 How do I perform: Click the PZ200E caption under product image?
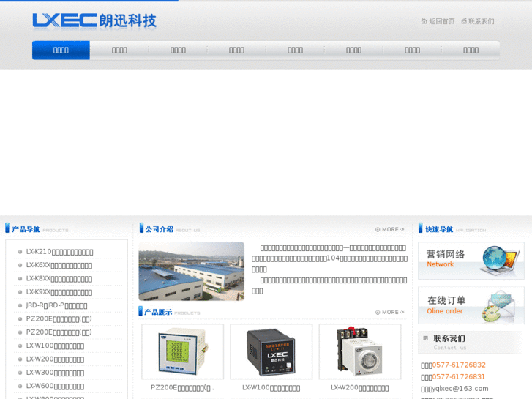182,388
